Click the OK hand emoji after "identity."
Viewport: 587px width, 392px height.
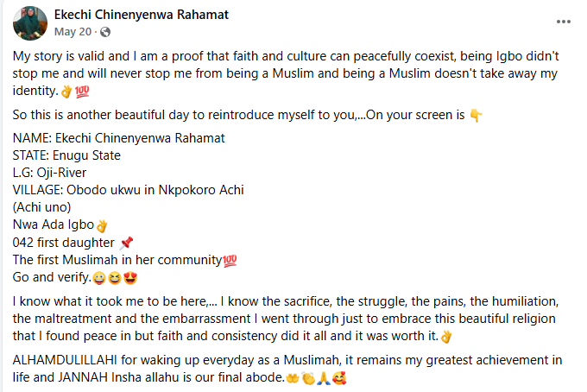tap(66, 92)
